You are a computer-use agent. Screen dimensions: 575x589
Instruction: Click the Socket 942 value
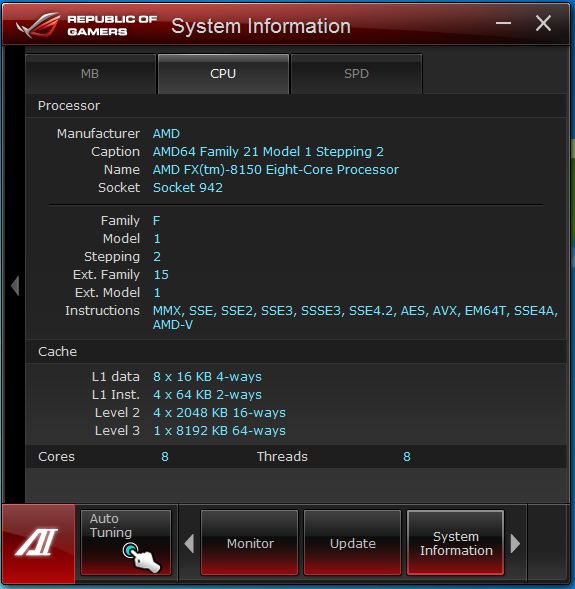[188, 187]
